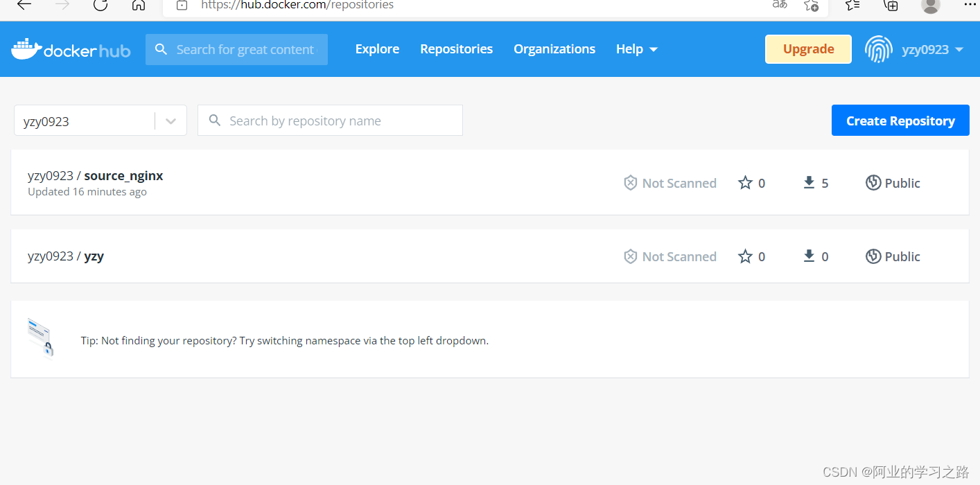Click the Upgrade button
The image size is (980, 485).
pyautogui.click(x=808, y=49)
